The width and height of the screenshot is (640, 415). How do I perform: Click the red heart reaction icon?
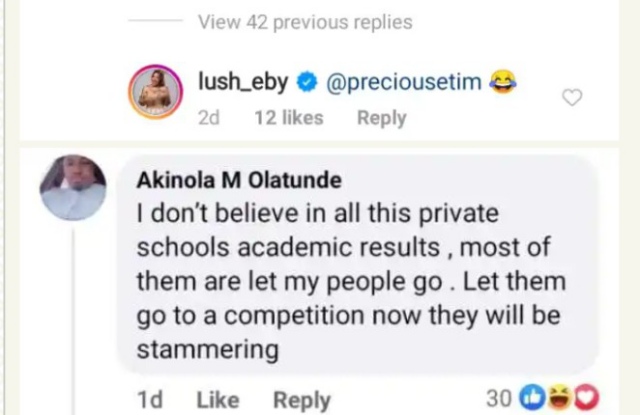(577, 399)
